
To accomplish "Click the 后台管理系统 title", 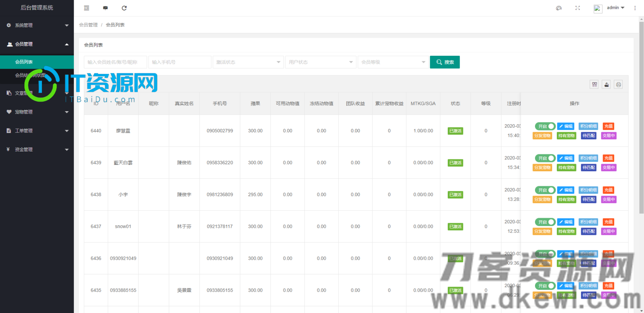I will (37, 8).
